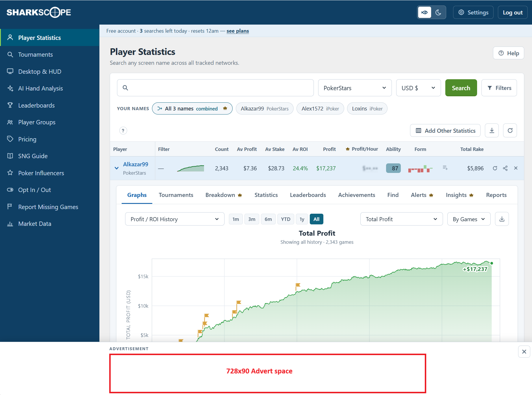Click the green Search button
This screenshot has width=532, height=395.
(x=461, y=88)
